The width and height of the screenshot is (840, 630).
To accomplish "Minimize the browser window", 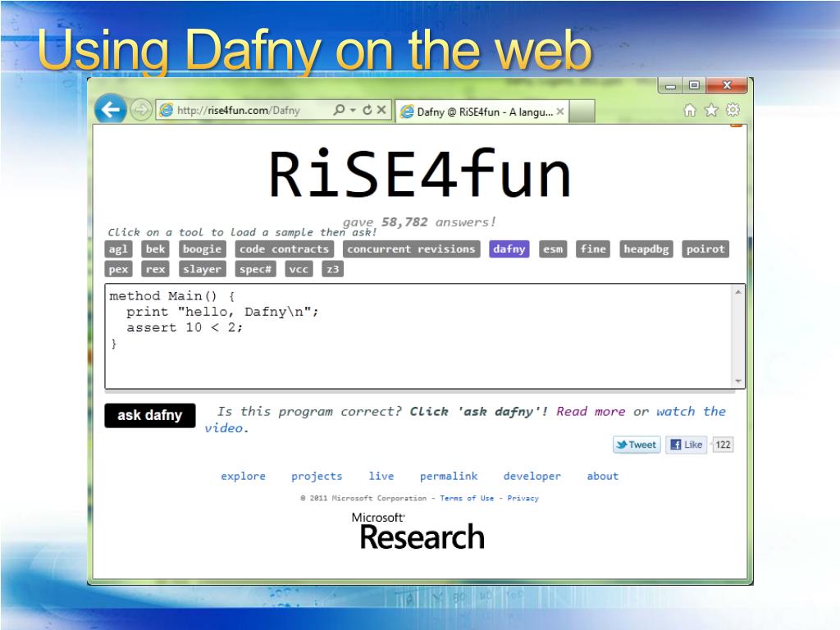I will click(x=670, y=85).
